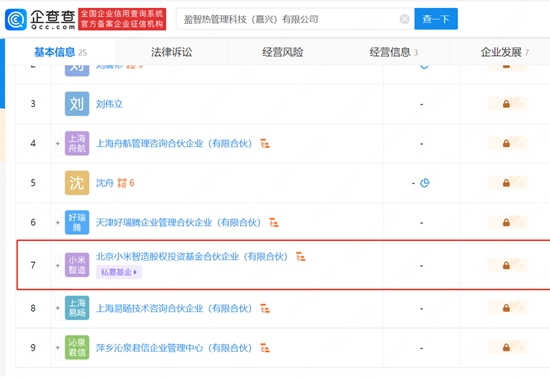The image size is (550, 378).
Task: Click equity structure icon beside 上海易旸技术咨询合伙企业
Action: [265, 309]
